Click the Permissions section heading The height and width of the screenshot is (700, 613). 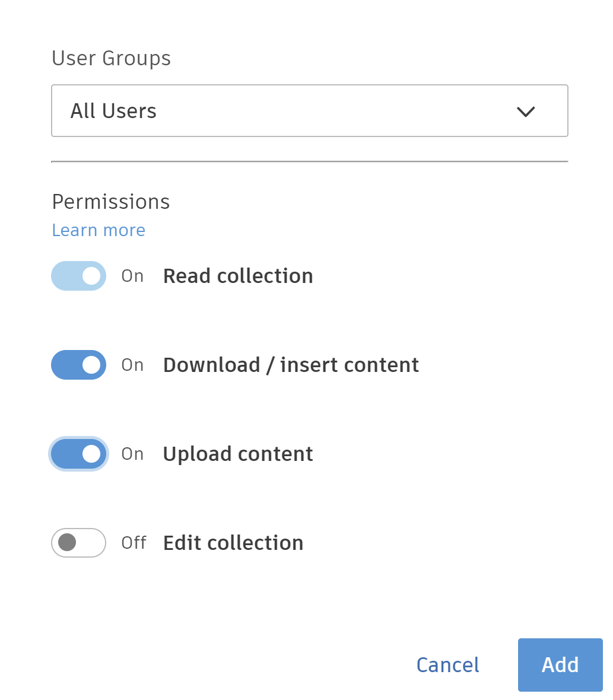pos(111,202)
